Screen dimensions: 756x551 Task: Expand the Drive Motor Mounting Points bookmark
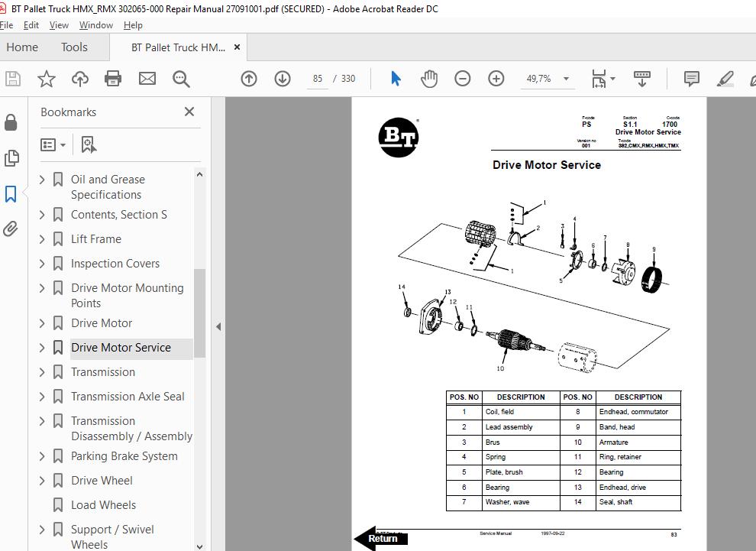tap(42, 288)
